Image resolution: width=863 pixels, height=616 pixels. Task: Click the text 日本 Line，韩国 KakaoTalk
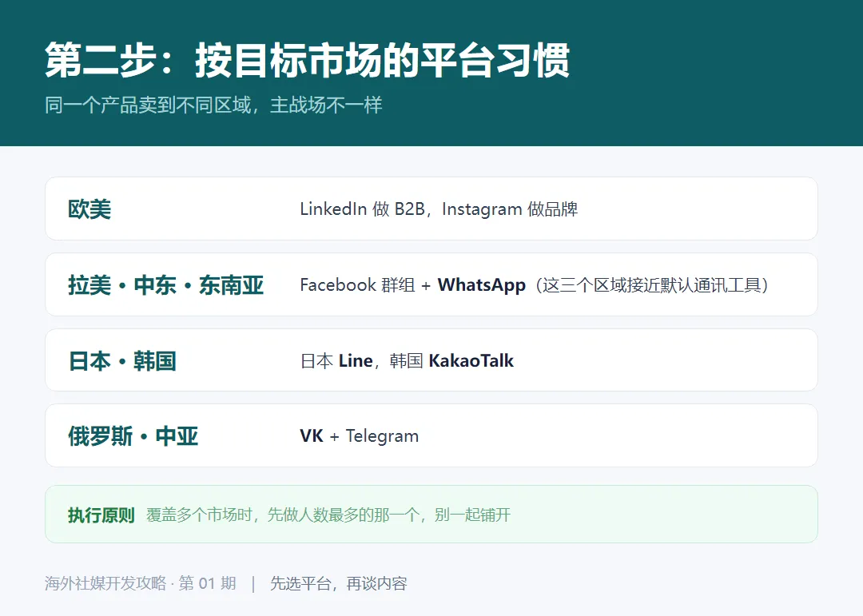(407, 361)
